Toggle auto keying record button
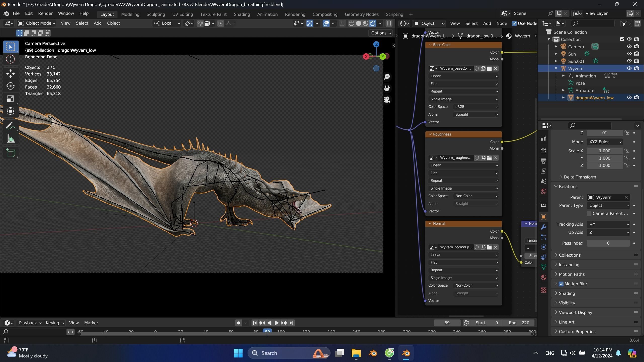Screen dimensions: 644x362 point(238,323)
